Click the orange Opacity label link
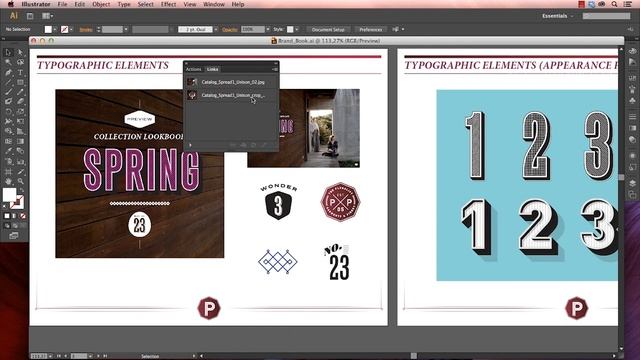The width and height of the screenshot is (640, 360). [x=230, y=30]
